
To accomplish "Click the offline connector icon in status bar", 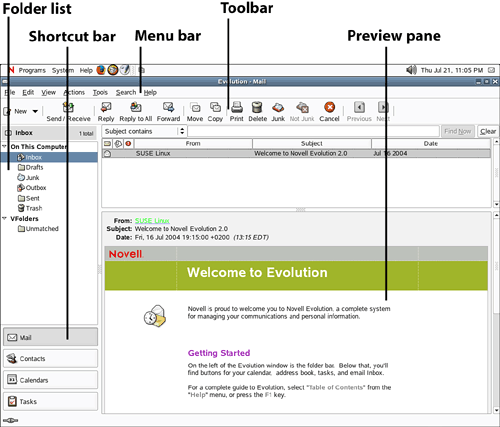I will pyautogui.click(x=11, y=420).
